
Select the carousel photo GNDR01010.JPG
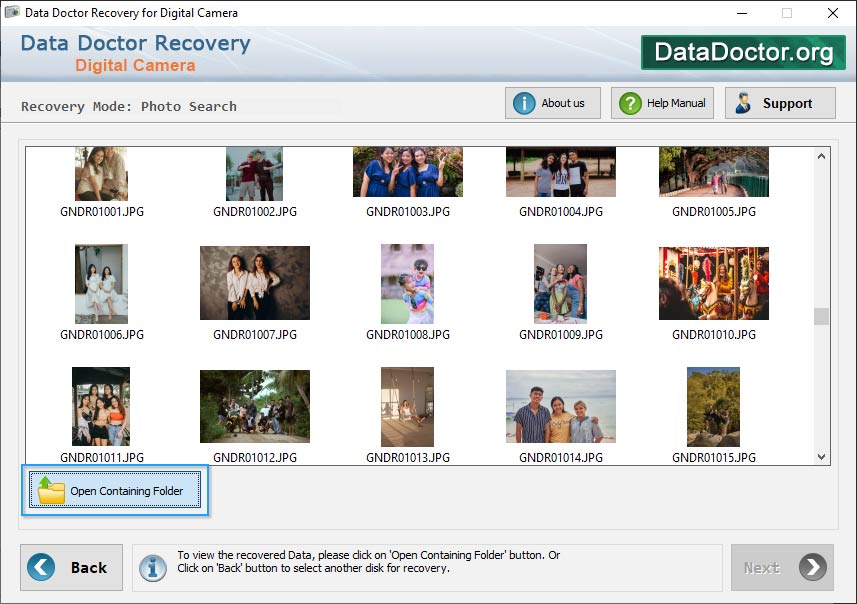(713, 283)
